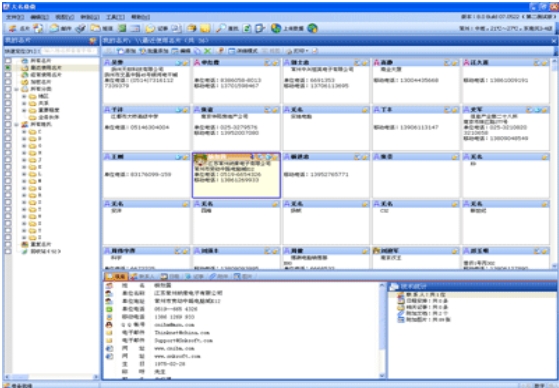Switch to the 记事 tab

(x=194, y=276)
